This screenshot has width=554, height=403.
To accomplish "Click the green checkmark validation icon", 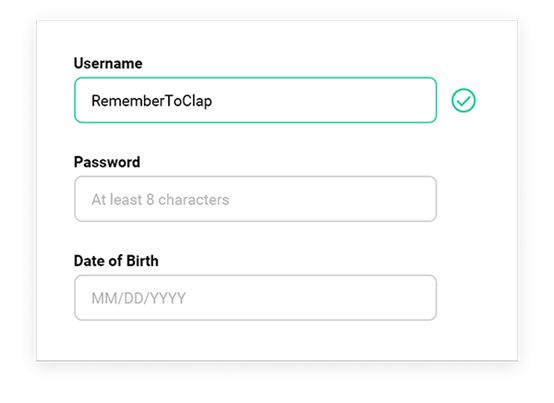I will (463, 100).
